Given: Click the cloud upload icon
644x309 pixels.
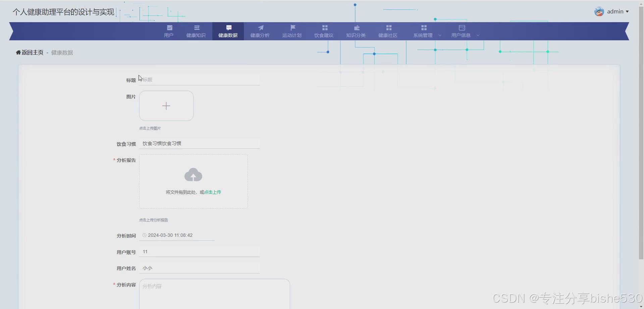Looking at the screenshot, I should (193, 175).
